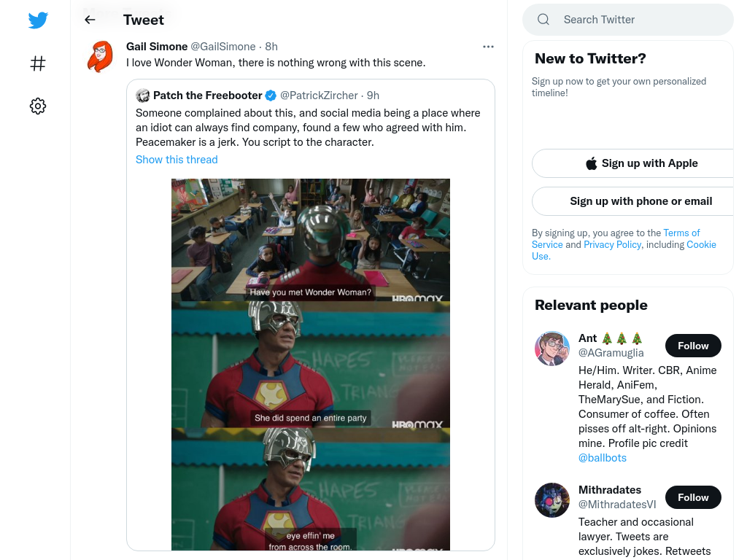The image size is (747, 560).
Task: Open the @GailSimone handle
Action: 223,47
